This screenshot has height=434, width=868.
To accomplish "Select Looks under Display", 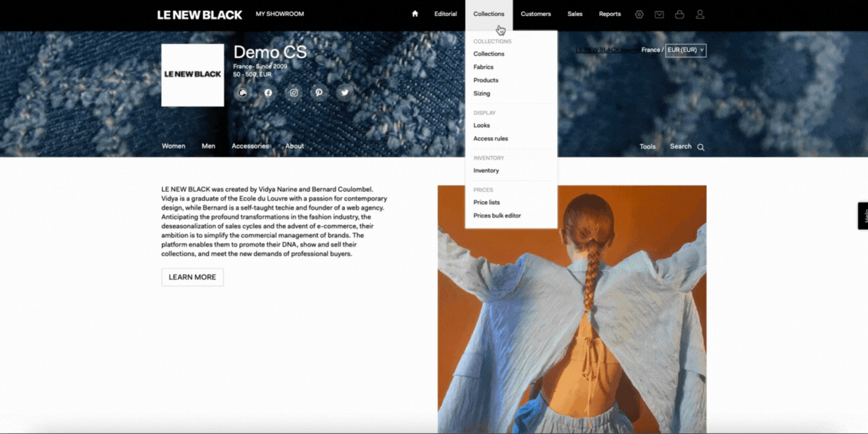I will point(482,126).
